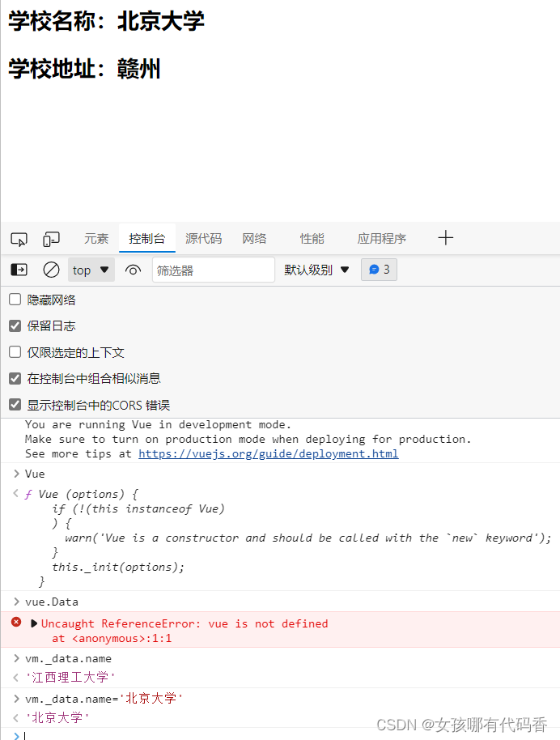Screen dimensions: 560x740
Task: Open the 默认级别 log level dropdown
Action: tap(316, 270)
